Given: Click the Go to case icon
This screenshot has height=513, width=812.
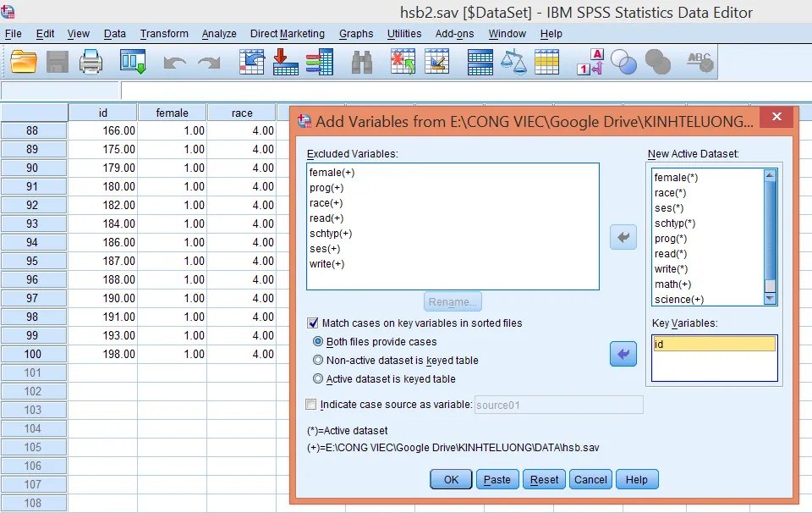Looking at the screenshot, I should [x=252, y=62].
